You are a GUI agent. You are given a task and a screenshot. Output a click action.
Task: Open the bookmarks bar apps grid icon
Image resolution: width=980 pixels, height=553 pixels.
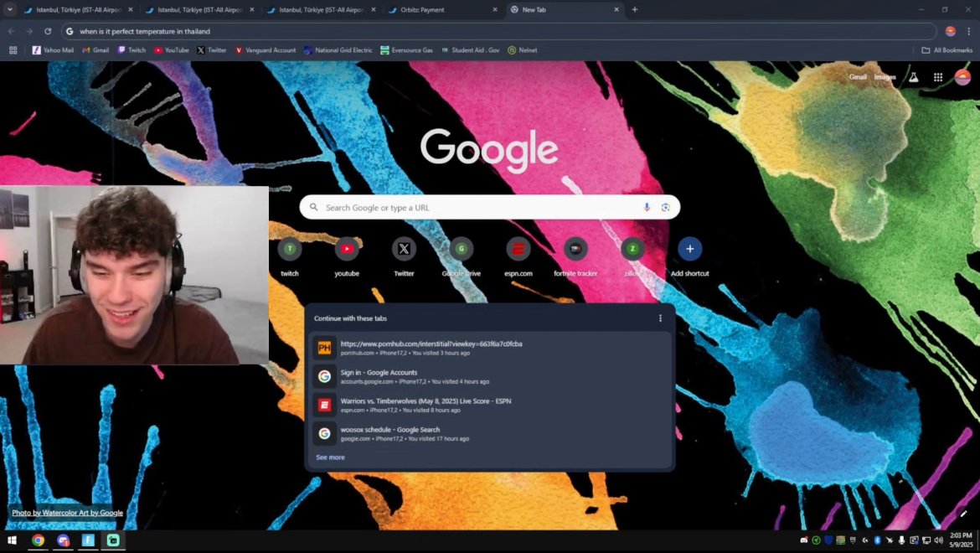tap(13, 50)
